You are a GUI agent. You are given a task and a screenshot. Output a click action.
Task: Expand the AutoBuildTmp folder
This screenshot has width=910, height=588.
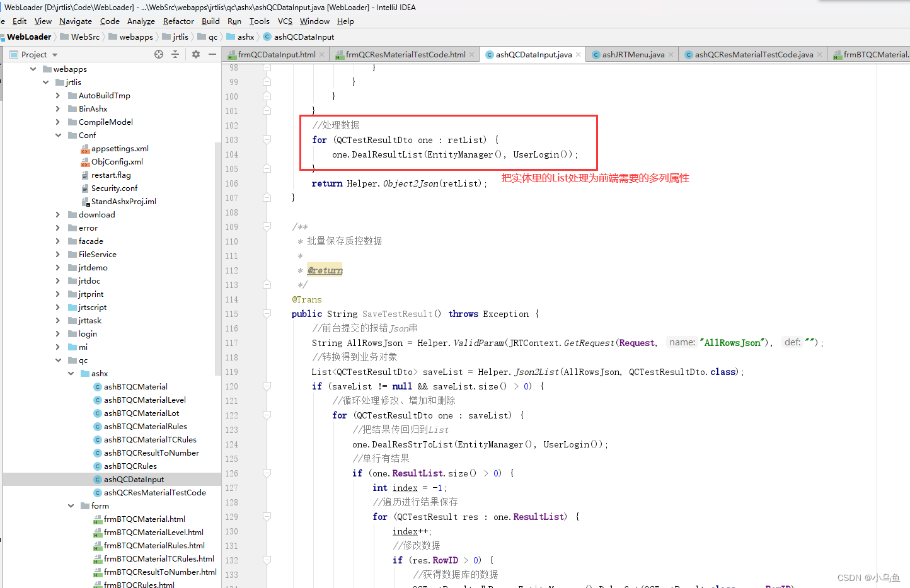(58, 95)
